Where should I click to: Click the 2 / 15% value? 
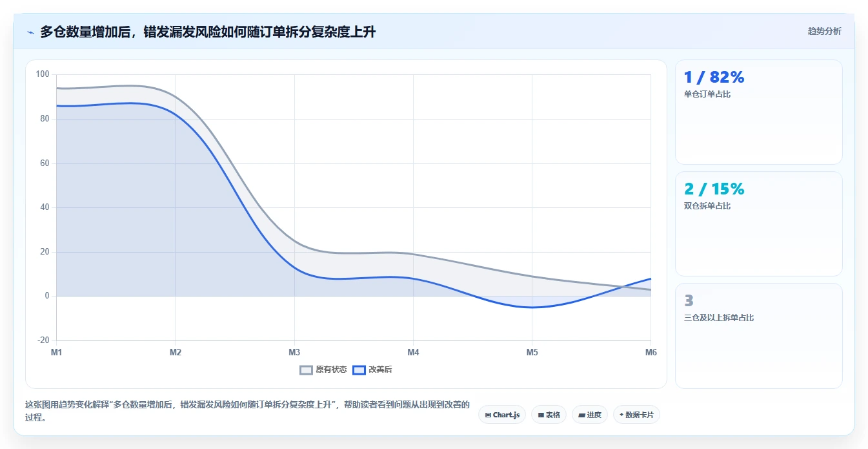[714, 189]
